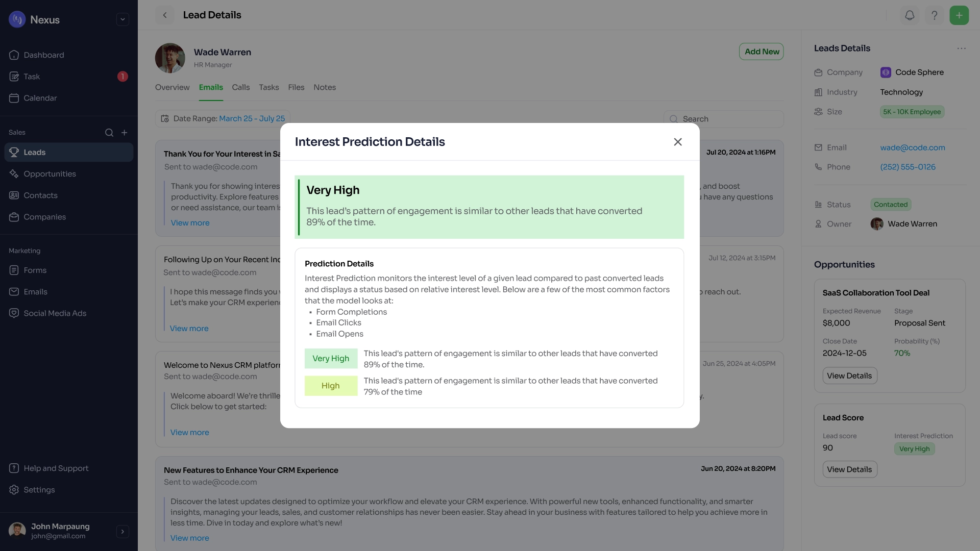Image resolution: width=980 pixels, height=551 pixels.
Task: Select the Forms sidebar icon
Action: click(14, 270)
